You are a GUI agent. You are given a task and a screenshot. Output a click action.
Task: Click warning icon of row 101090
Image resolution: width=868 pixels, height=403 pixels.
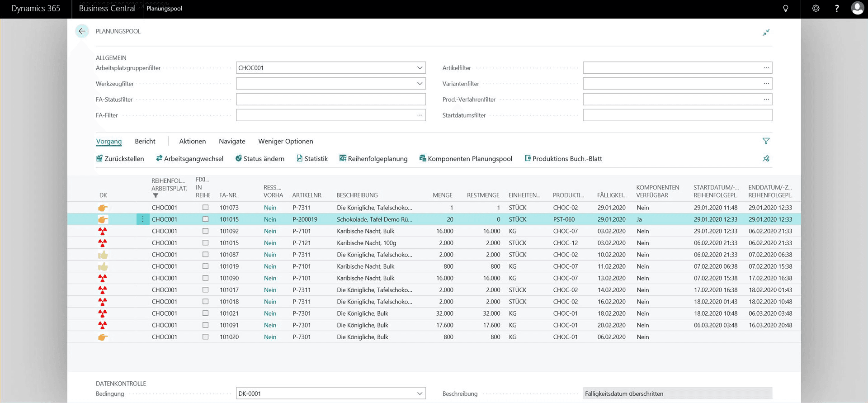click(x=103, y=278)
